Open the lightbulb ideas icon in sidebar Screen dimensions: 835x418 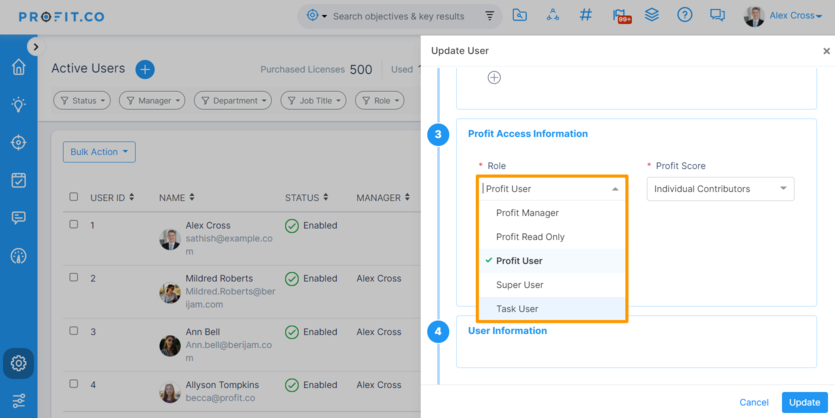point(19,104)
